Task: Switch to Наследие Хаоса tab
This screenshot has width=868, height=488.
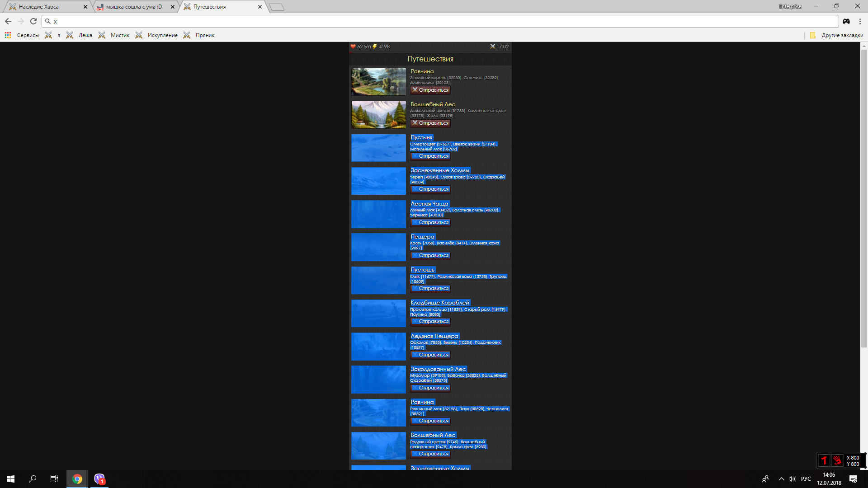Action: [x=39, y=7]
